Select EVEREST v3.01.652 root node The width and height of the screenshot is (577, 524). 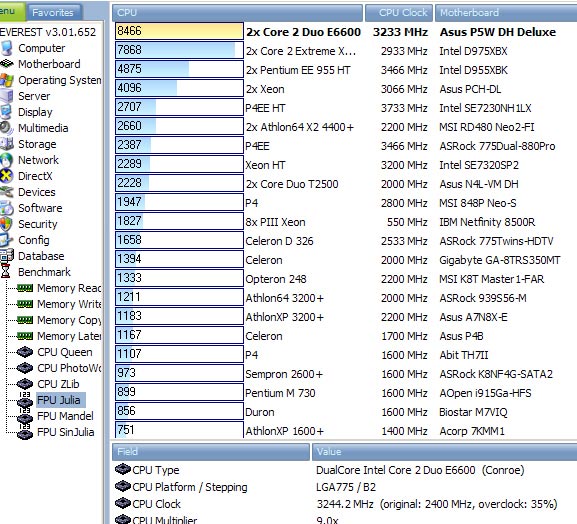pos(48,32)
